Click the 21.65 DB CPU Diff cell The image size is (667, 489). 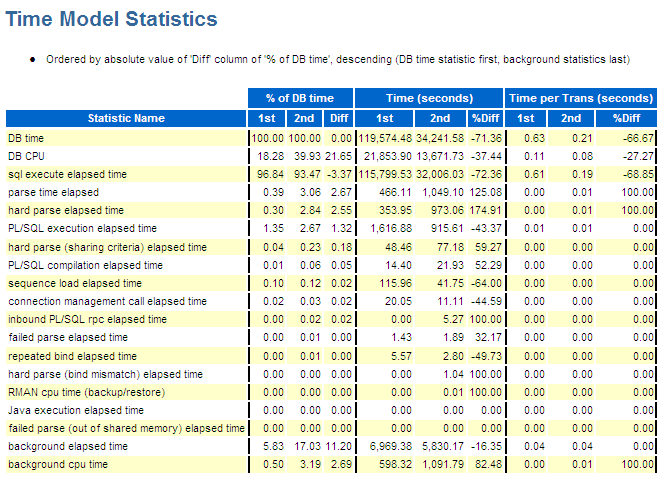(339, 156)
